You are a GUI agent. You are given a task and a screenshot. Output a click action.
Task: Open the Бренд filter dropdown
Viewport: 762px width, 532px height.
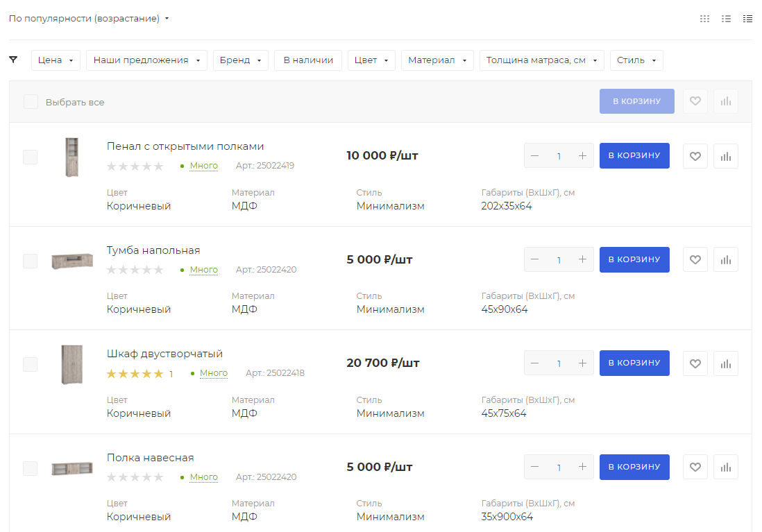[x=241, y=60]
